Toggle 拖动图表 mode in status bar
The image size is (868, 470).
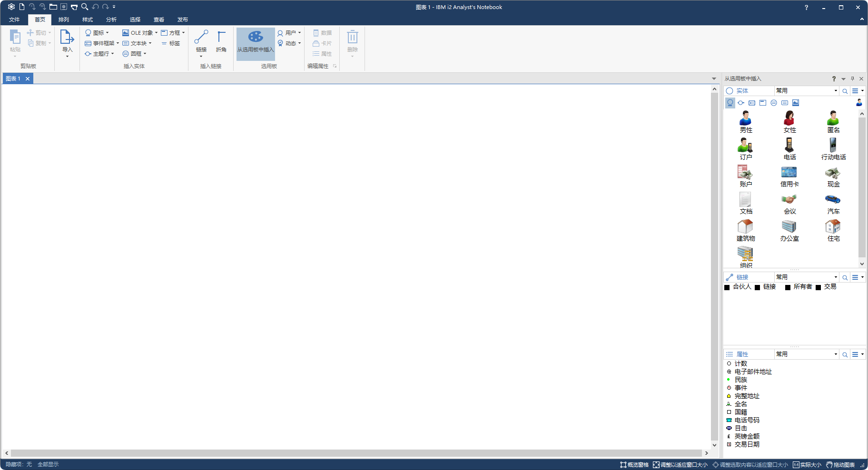coord(840,465)
